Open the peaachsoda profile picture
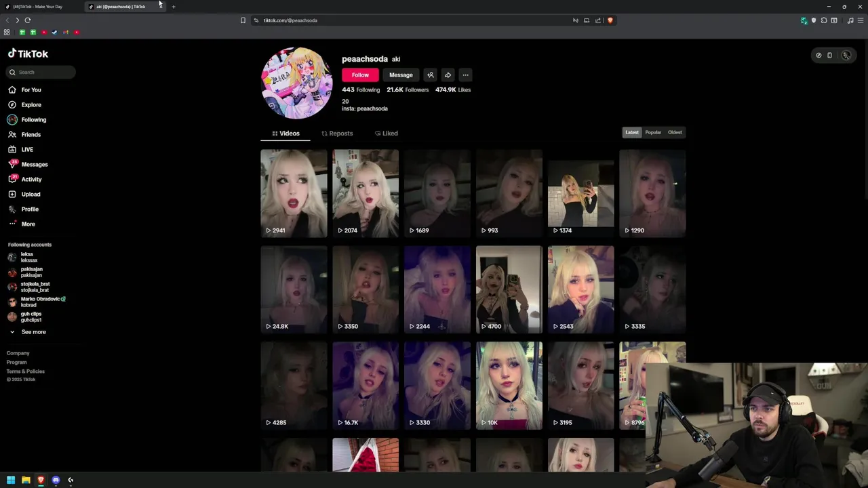 click(x=296, y=83)
